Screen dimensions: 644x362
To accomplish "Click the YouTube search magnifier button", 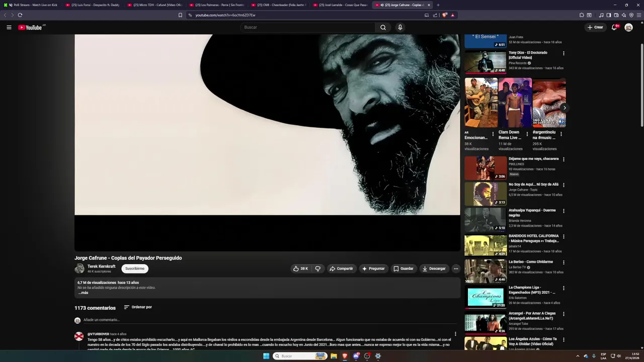I will point(383,27).
